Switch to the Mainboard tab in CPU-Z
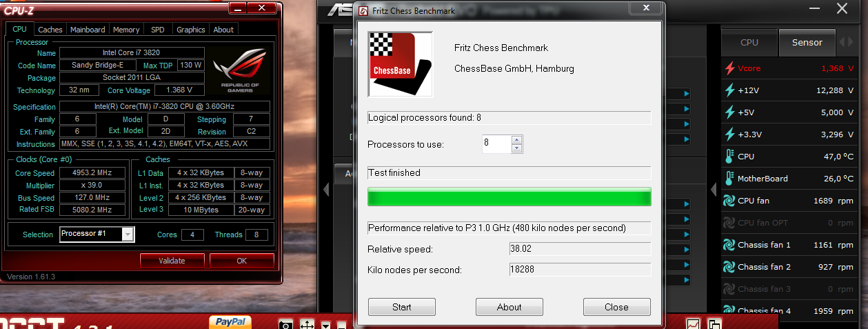The width and height of the screenshot is (868, 329). pos(88,30)
